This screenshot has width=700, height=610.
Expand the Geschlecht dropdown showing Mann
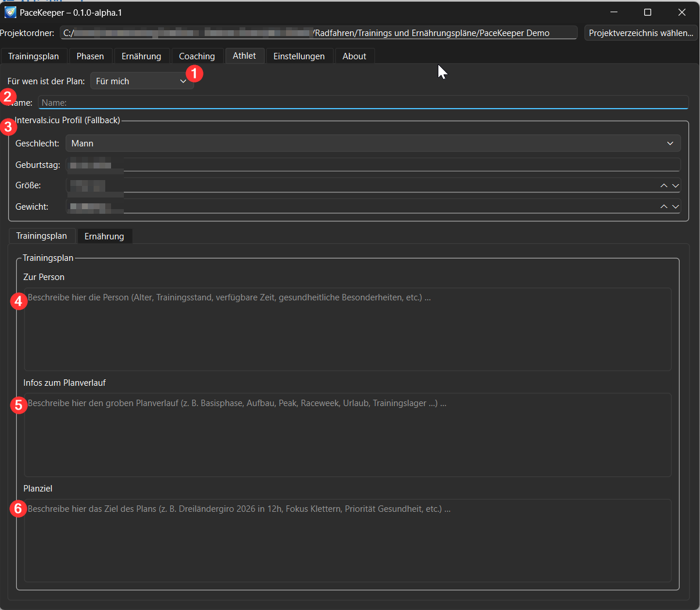click(x=373, y=143)
